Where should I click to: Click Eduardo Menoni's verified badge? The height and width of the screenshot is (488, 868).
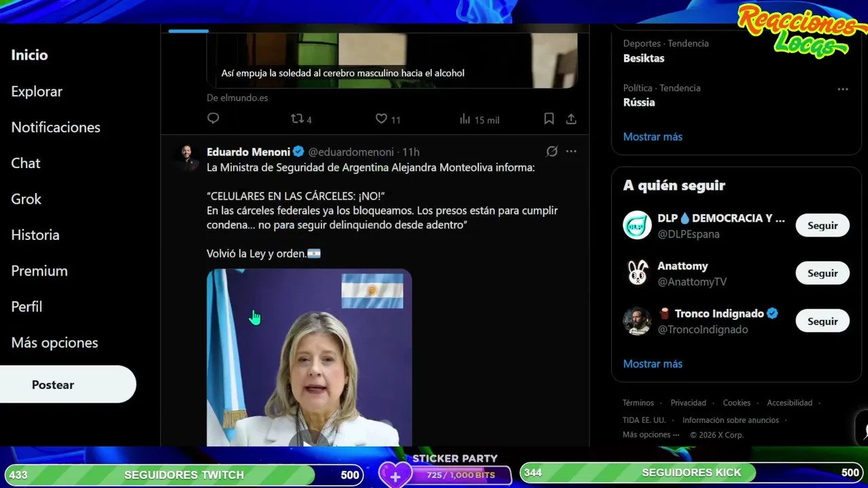click(x=298, y=152)
